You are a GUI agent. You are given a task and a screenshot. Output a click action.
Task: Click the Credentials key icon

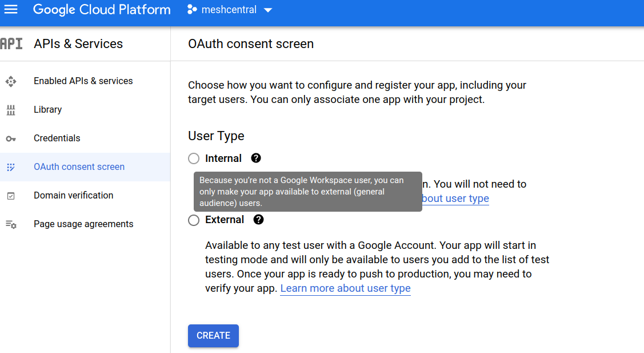(11, 138)
